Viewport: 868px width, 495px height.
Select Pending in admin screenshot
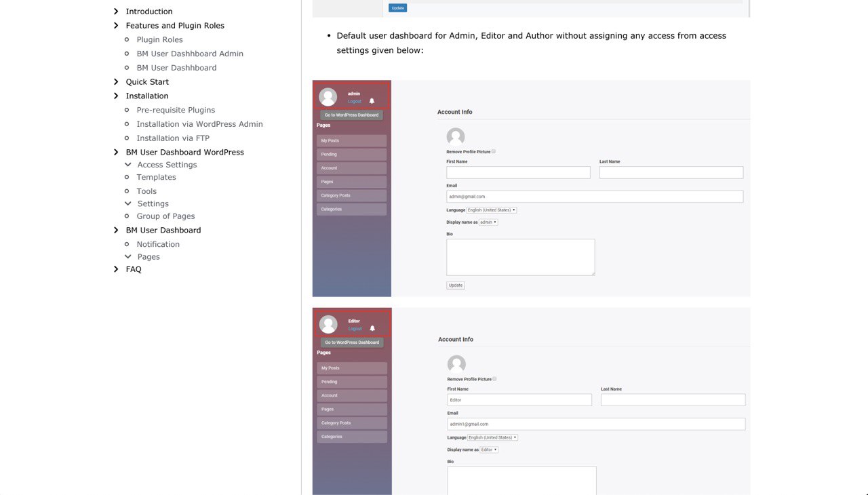point(351,154)
